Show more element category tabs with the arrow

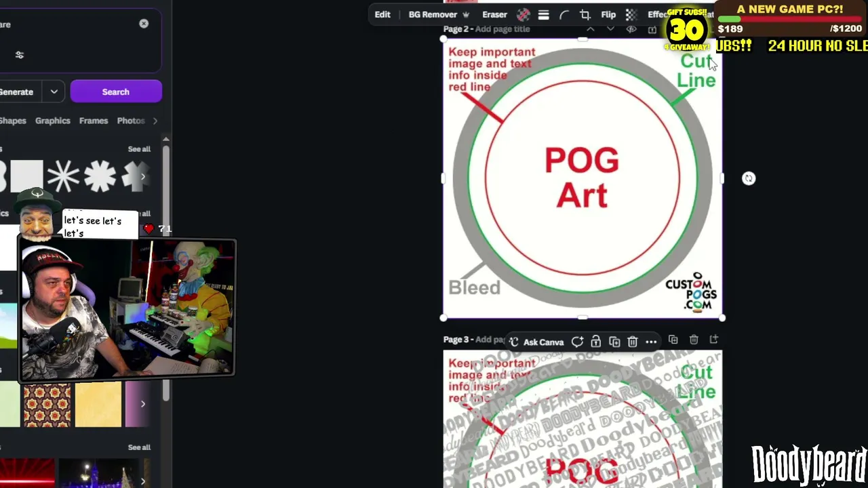pyautogui.click(x=155, y=121)
